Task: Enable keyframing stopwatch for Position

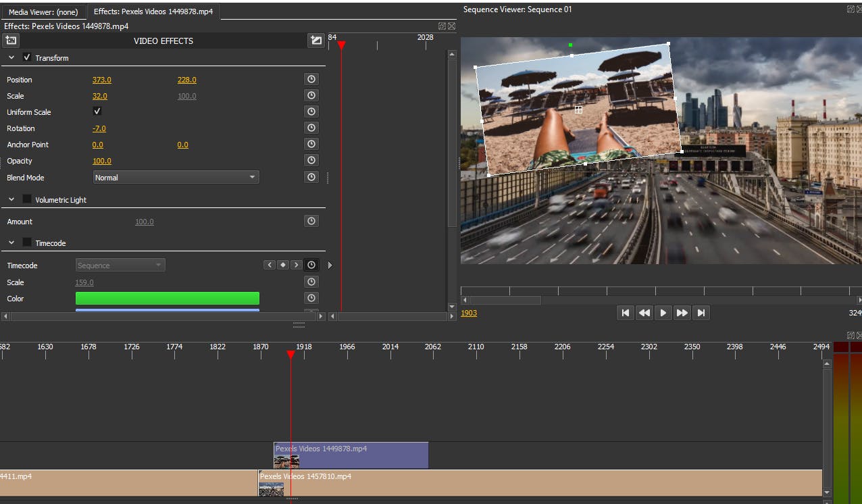Action: coord(311,79)
